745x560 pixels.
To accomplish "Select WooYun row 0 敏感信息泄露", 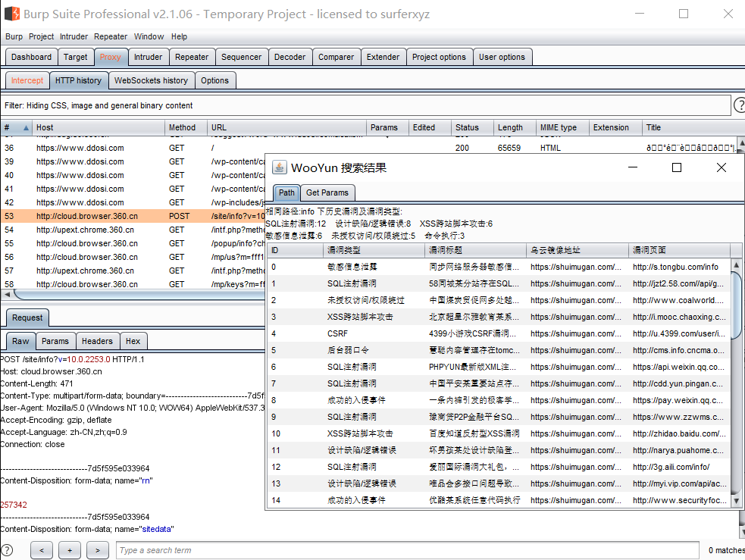I will click(499, 267).
